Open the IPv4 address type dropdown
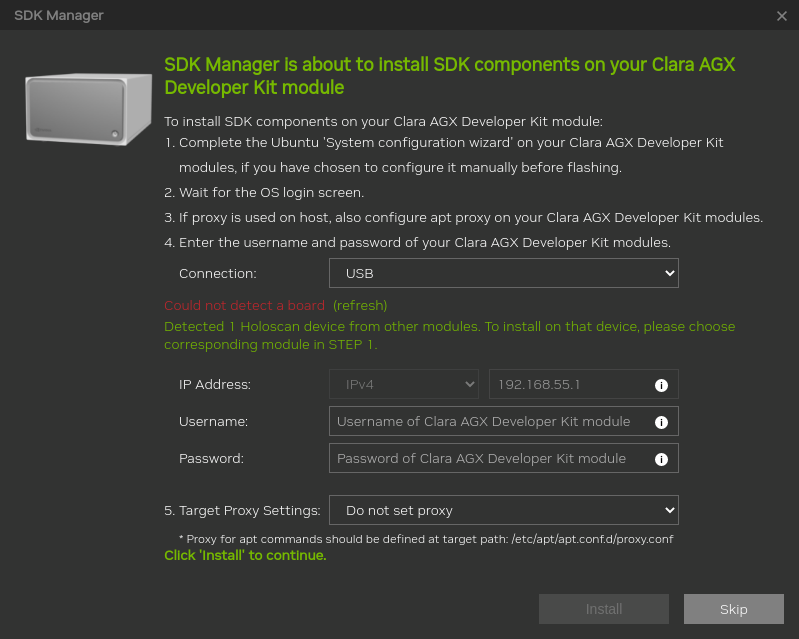The image size is (799, 639). pyautogui.click(x=403, y=384)
